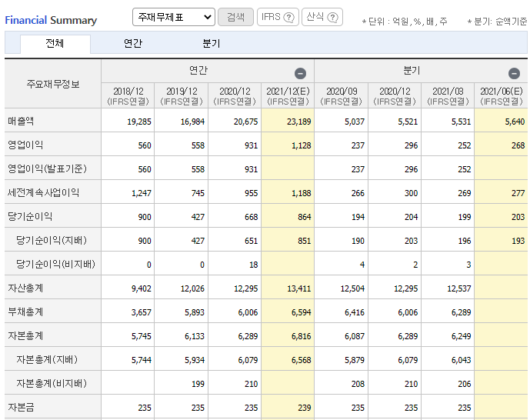Select operating profit estimate 1,128
Viewport: 530px width, 420px height.
(x=302, y=145)
